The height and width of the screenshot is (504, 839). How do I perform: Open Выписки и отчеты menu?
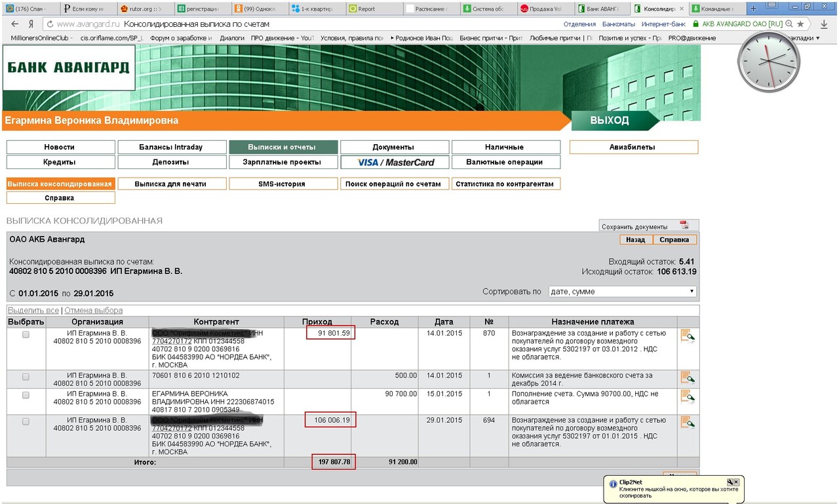coord(283,147)
